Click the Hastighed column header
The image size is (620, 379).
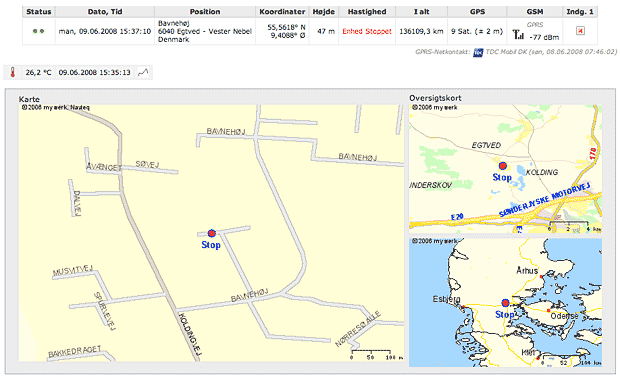click(367, 12)
